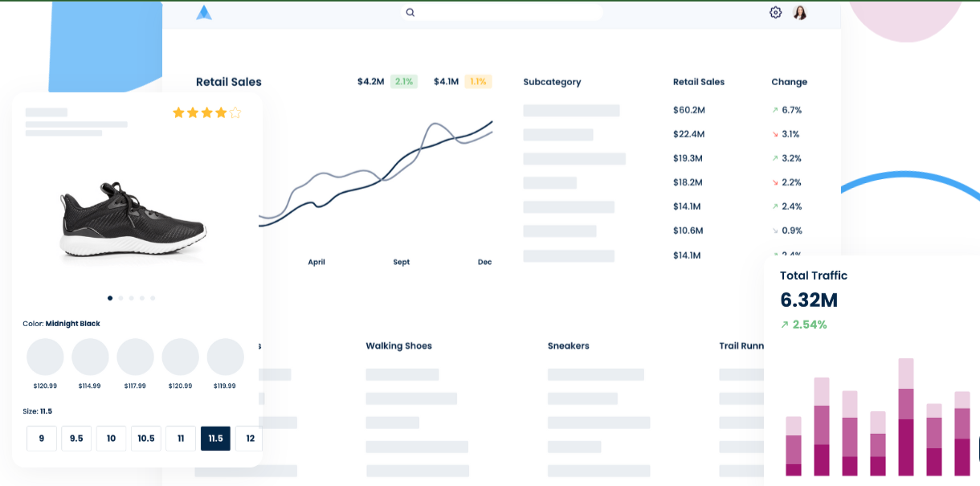Click the fifth empty rating star

pyautogui.click(x=235, y=112)
